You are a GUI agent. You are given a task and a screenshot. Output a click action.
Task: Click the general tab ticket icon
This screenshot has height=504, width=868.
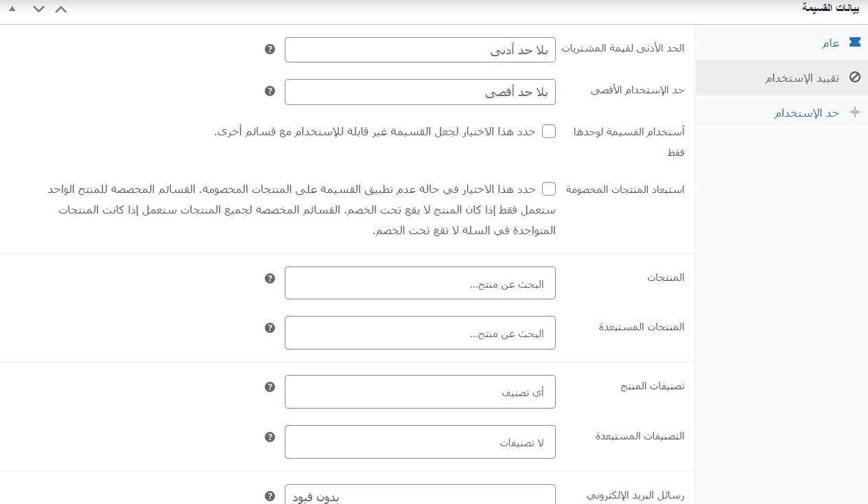854,43
